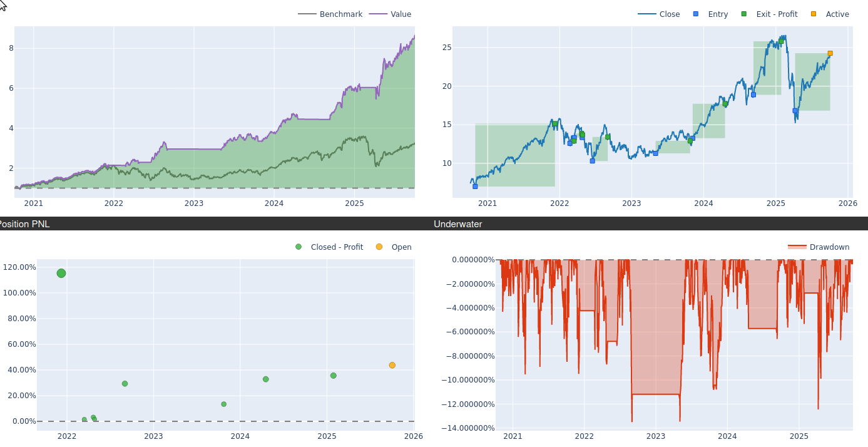Select the closed-profit dot in early 2025

(334, 376)
